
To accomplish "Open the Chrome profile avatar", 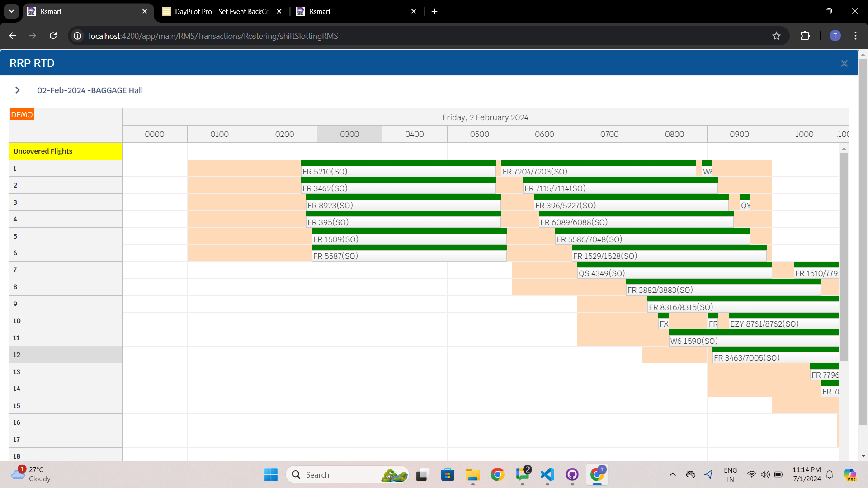I will tap(835, 36).
